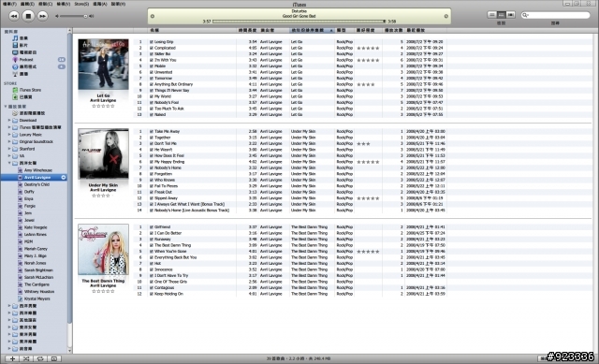Switch to Cover Flow view
This screenshot has width=599, height=364.
pos(510,15)
